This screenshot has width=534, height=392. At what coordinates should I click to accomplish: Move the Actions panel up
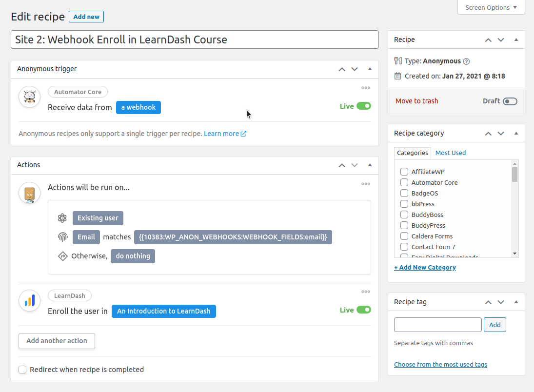click(342, 165)
